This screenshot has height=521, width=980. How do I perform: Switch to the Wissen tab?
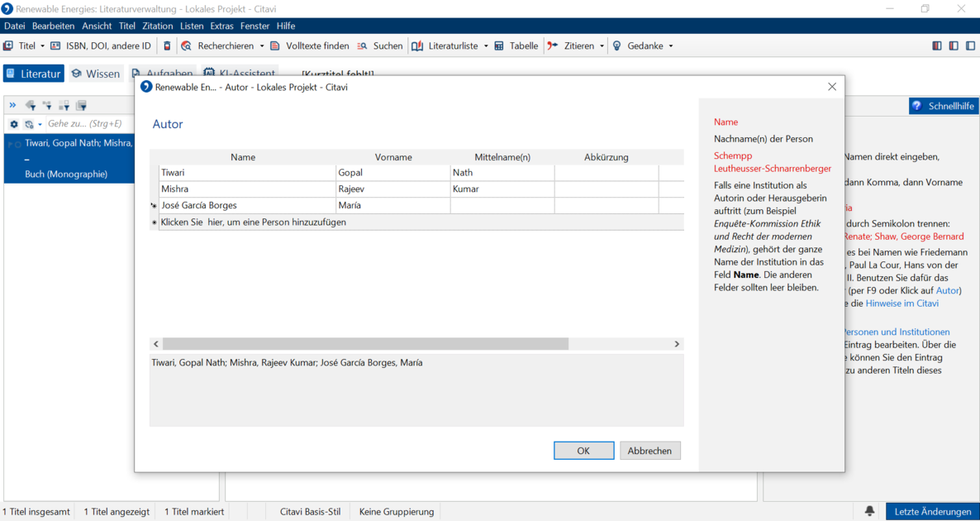pyautogui.click(x=96, y=74)
